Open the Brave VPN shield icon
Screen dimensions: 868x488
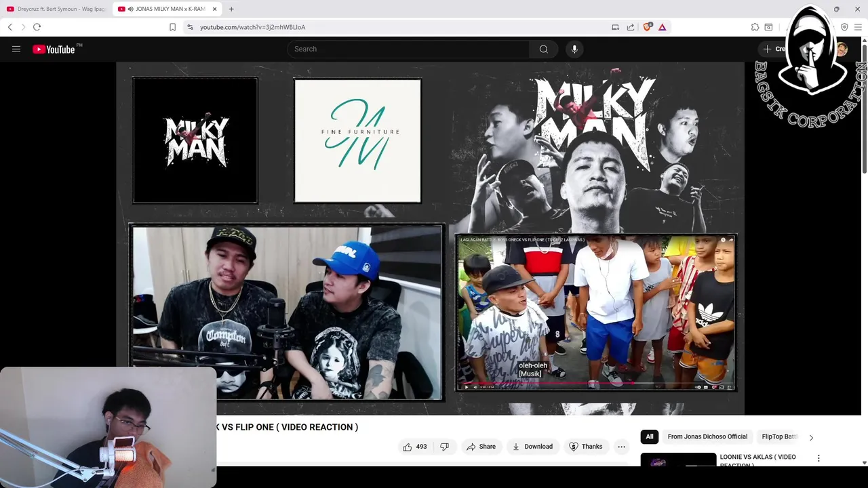tap(844, 27)
